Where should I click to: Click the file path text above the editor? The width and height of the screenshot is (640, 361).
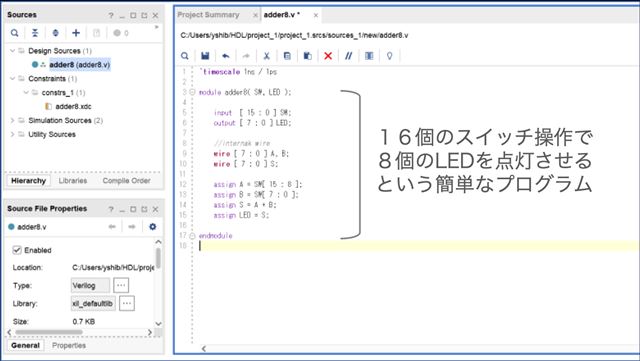(x=294, y=36)
